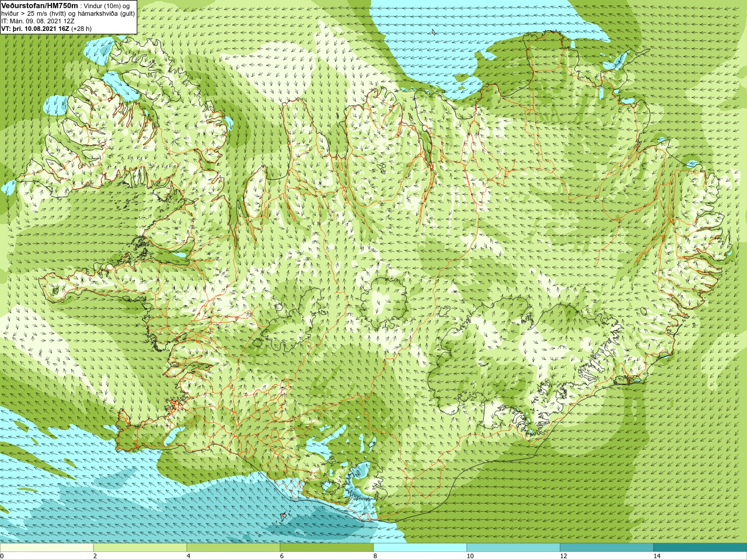Click the scale label '12'
747x560 pixels.
coord(563,556)
